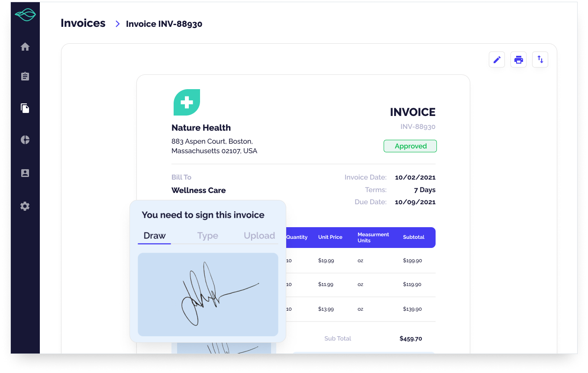Go to Home in the sidebar
The image size is (588, 373).
click(25, 47)
